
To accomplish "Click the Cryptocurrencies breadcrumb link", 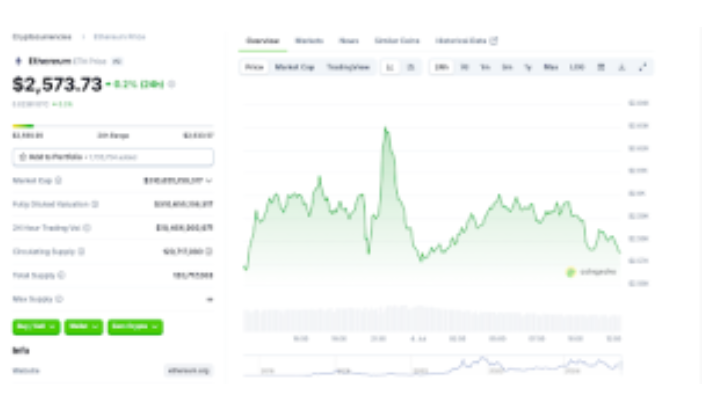I will pyautogui.click(x=42, y=37).
